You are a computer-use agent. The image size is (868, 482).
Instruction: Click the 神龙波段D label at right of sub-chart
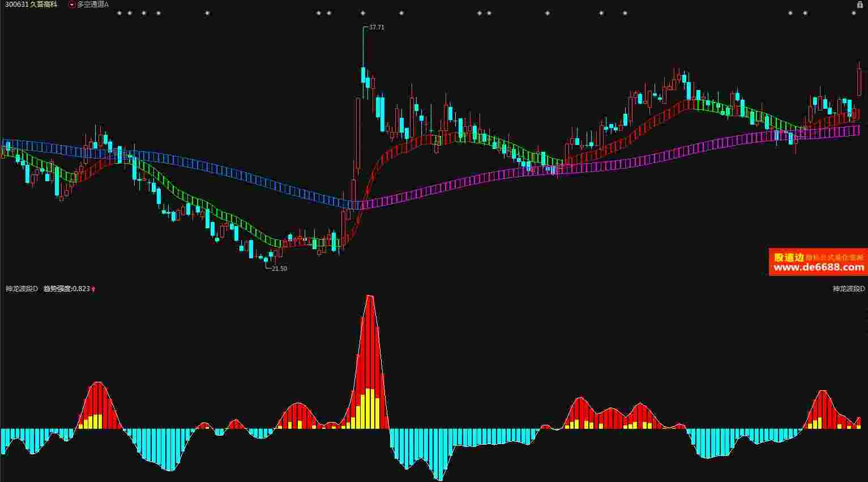pyautogui.click(x=848, y=289)
